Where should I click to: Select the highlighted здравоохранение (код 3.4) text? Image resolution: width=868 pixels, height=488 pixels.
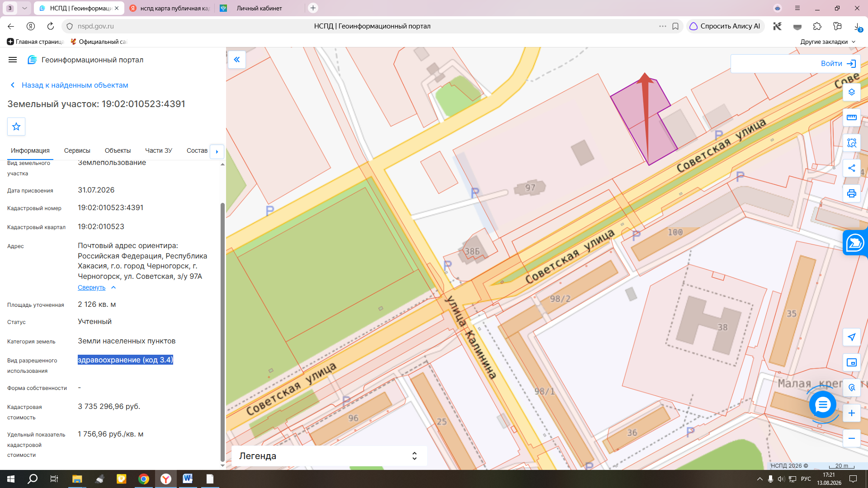(125, 360)
